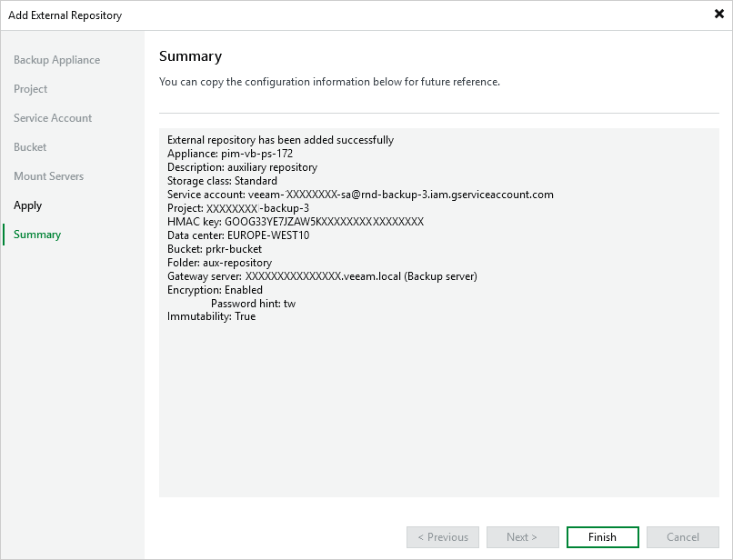Click the Gateway server entry in summary
The image size is (733, 560).
(x=322, y=276)
